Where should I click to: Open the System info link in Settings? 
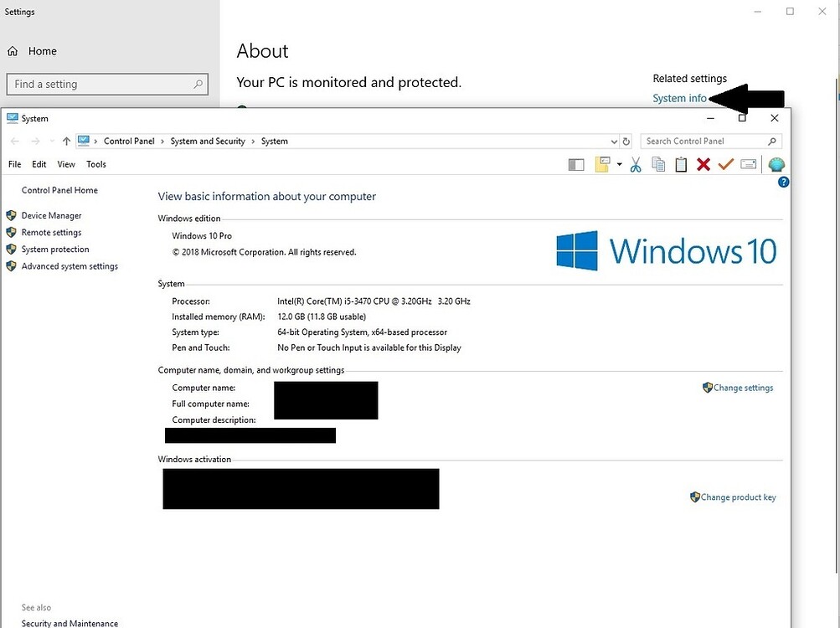679,98
